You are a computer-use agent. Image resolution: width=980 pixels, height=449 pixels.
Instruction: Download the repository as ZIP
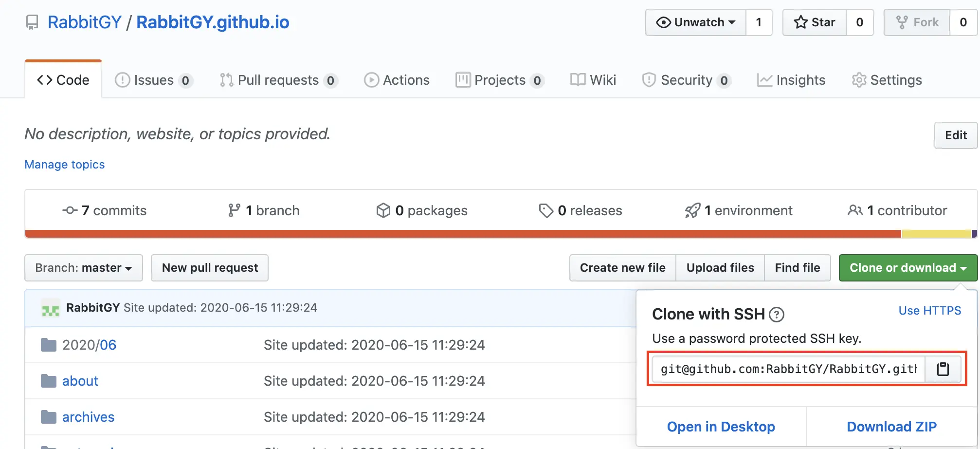click(891, 427)
